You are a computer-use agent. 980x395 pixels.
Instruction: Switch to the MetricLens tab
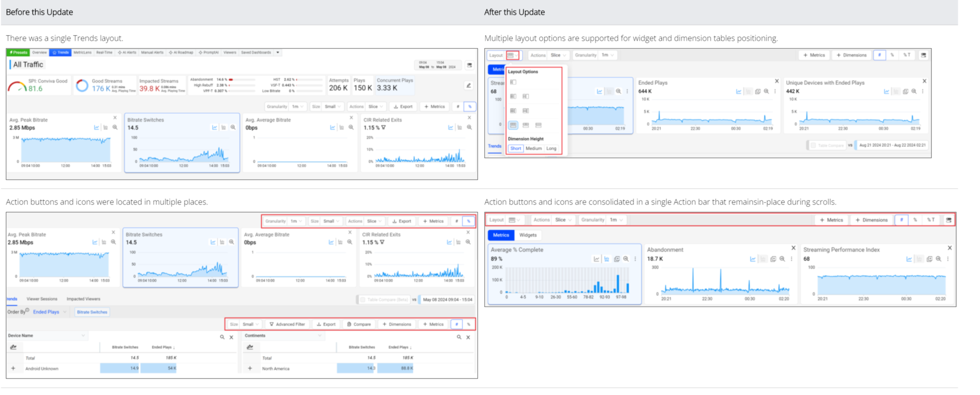point(82,52)
